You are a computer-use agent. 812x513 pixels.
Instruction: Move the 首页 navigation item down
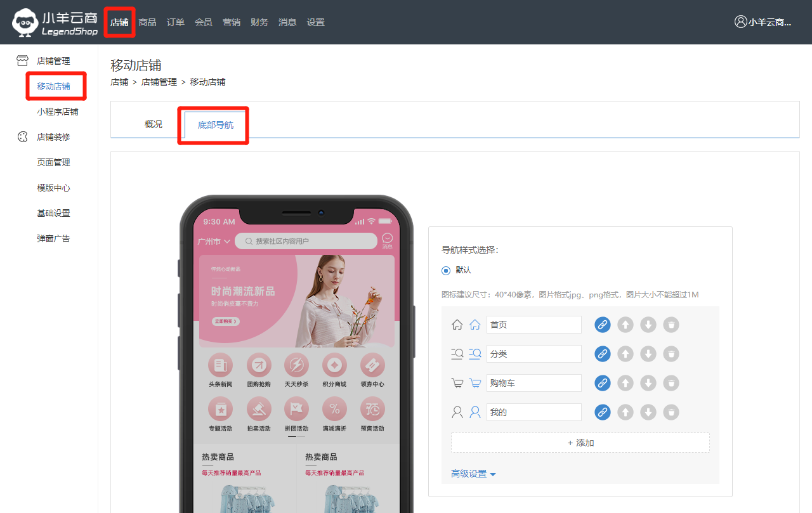pos(648,325)
